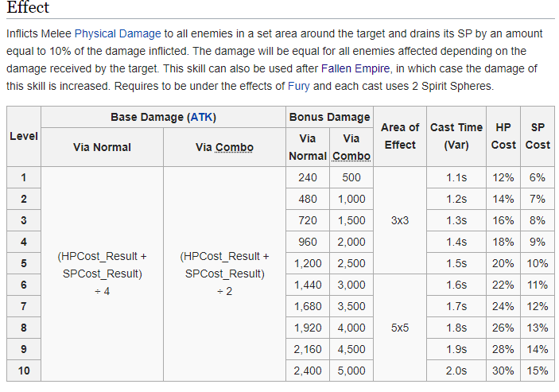
Task: Open the Fury skill link
Action: click(x=299, y=86)
